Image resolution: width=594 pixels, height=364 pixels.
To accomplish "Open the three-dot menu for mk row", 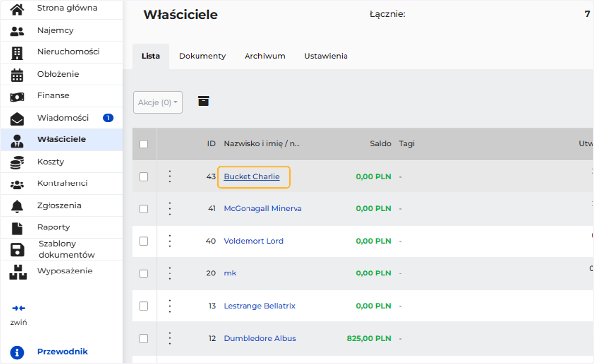I will (x=170, y=273).
